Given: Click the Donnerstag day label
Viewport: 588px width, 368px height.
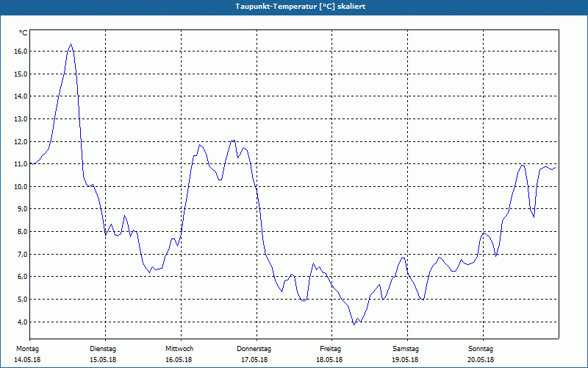Looking at the screenshot, I should click(x=254, y=349).
